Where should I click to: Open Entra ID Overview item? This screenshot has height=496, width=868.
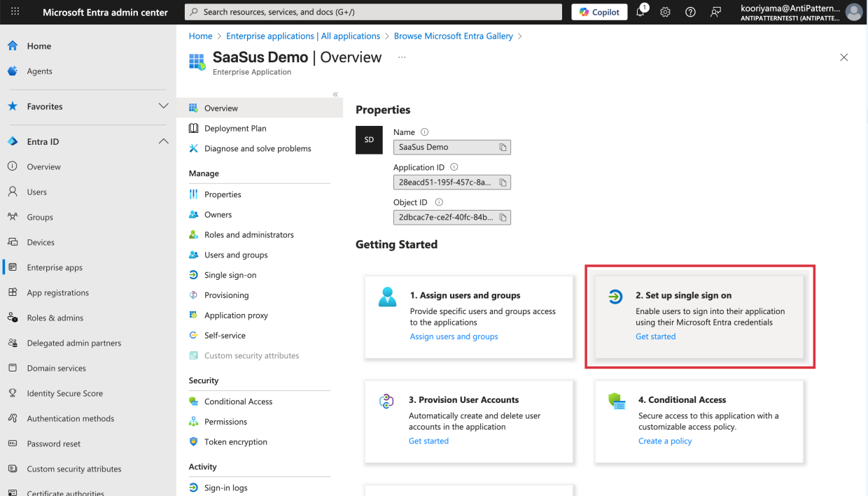pyautogui.click(x=43, y=166)
